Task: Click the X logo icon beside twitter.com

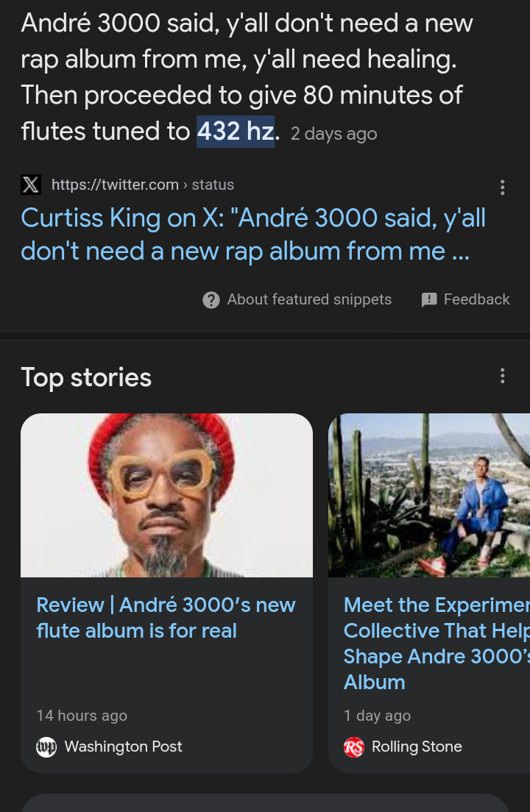Action: (x=31, y=185)
